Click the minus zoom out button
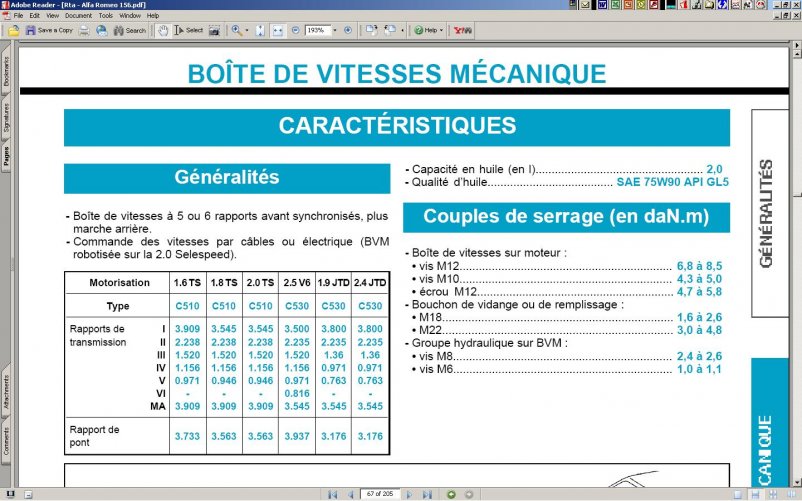This screenshot has width=802, height=501. [x=295, y=30]
